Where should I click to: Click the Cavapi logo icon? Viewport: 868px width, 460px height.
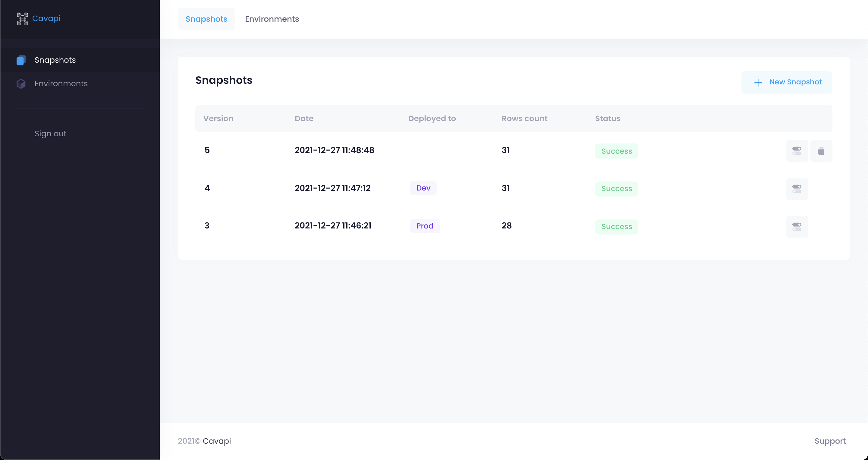[22, 18]
